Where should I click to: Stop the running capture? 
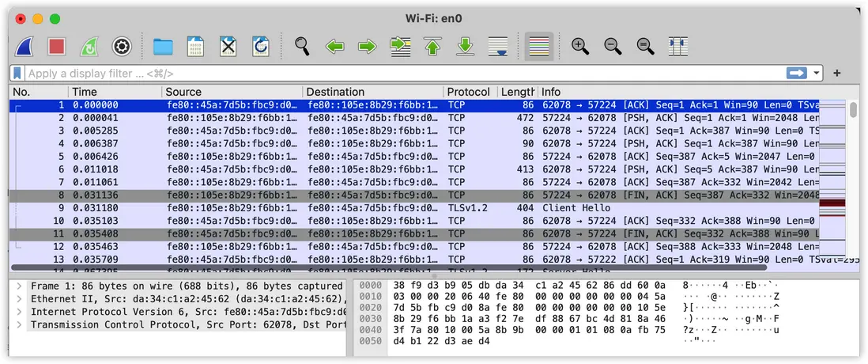[56, 47]
